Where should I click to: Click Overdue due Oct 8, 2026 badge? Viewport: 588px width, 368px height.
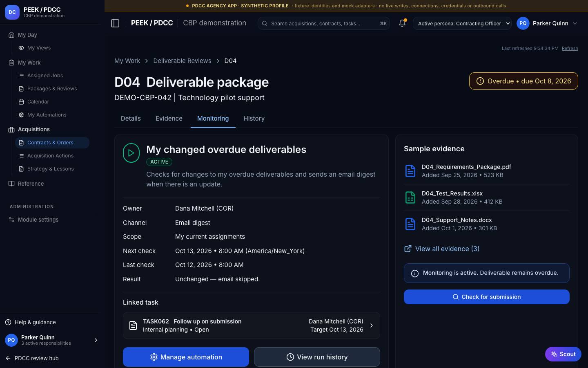tap(523, 81)
